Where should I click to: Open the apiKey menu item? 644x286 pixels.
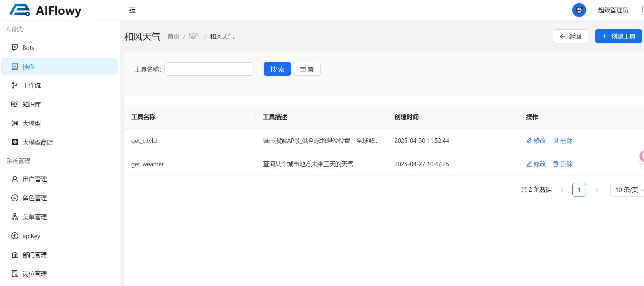pyautogui.click(x=60, y=236)
